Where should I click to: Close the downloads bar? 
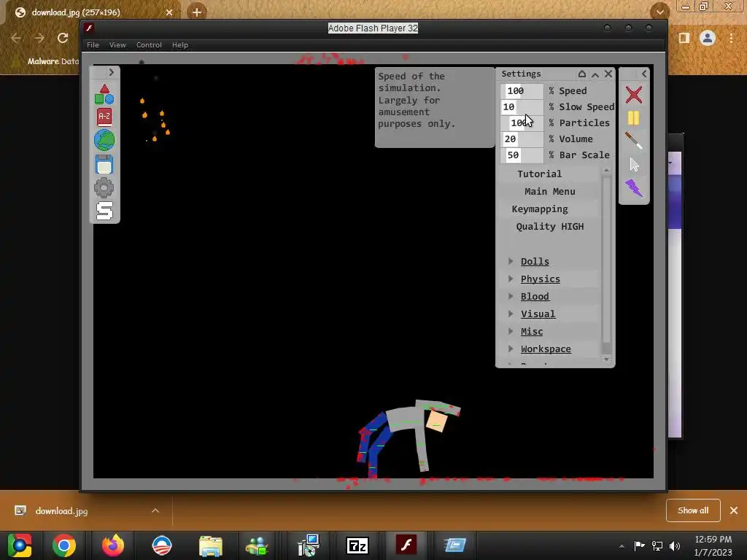(734, 510)
